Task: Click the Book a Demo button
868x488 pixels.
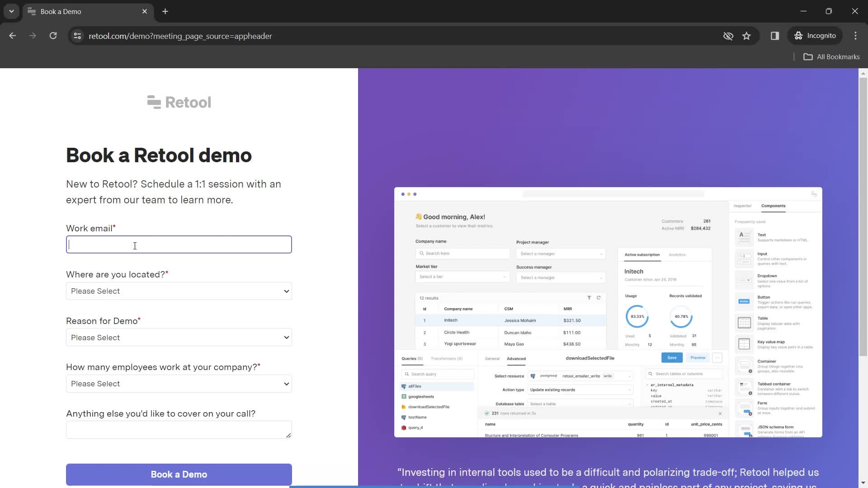Action: pyautogui.click(x=178, y=474)
